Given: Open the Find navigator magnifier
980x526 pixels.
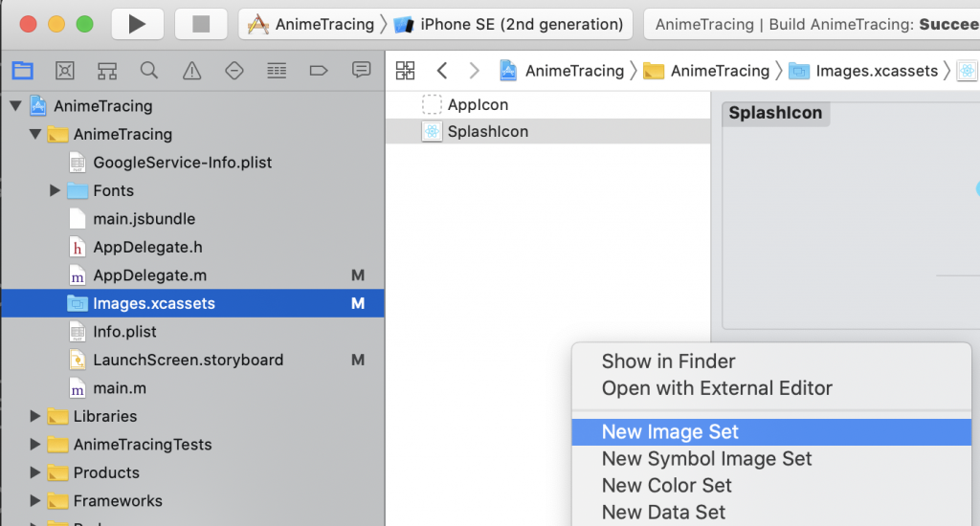Looking at the screenshot, I should 148,71.
